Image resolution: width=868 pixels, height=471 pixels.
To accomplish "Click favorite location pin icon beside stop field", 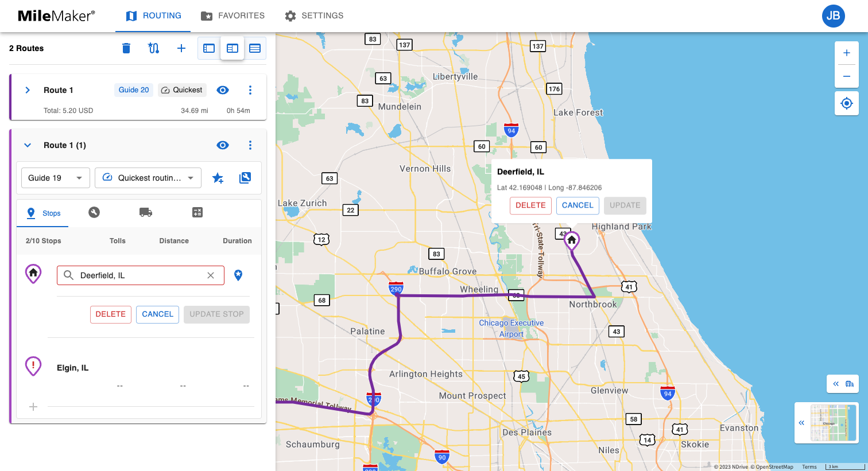I will pyautogui.click(x=238, y=275).
